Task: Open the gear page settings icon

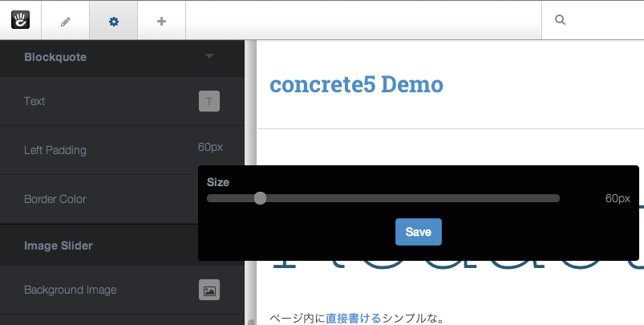Action: click(113, 21)
